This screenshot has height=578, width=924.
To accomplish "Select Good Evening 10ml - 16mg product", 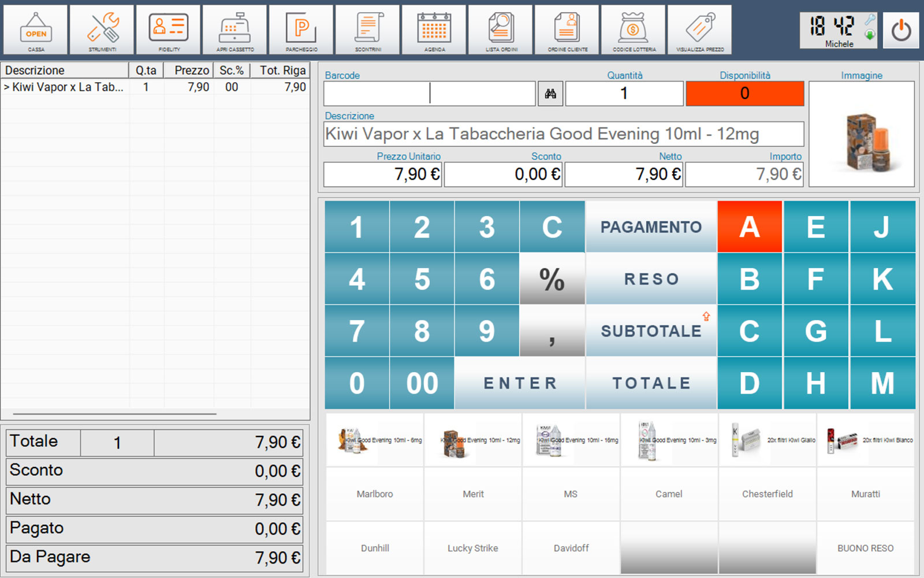I will click(571, 440).
